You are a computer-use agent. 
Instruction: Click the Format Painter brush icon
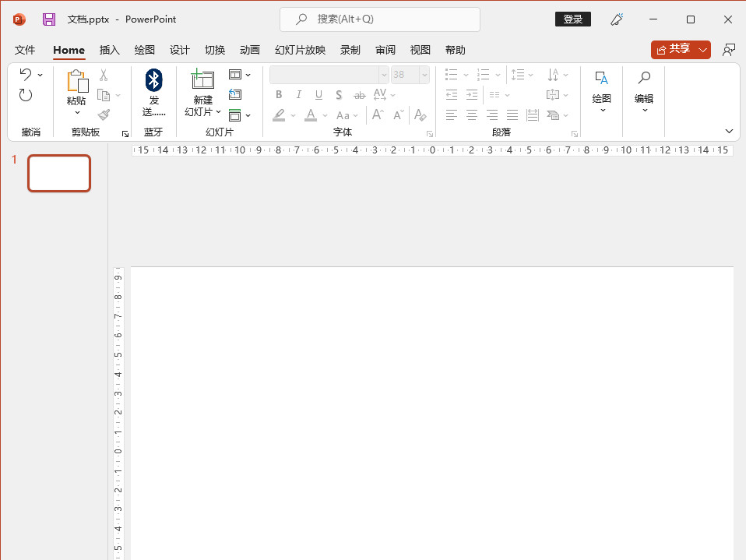tap(104, 114)
